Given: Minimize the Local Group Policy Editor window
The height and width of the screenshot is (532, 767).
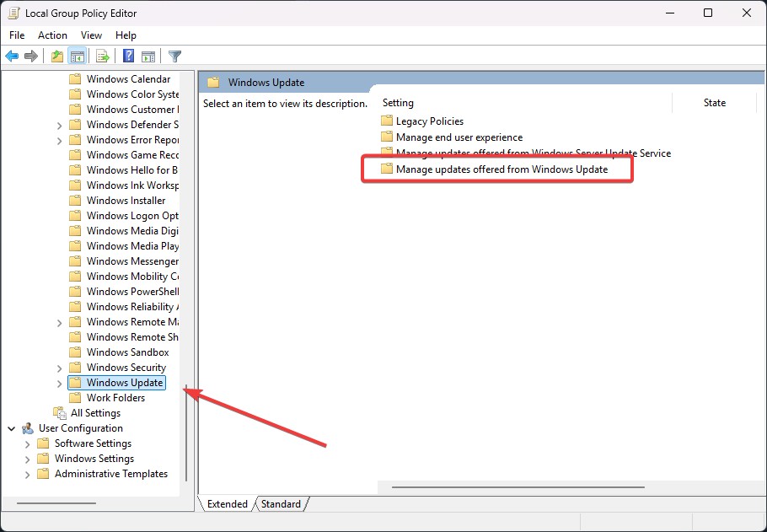Looking at the screenshot, I should (x=670, y=13).
